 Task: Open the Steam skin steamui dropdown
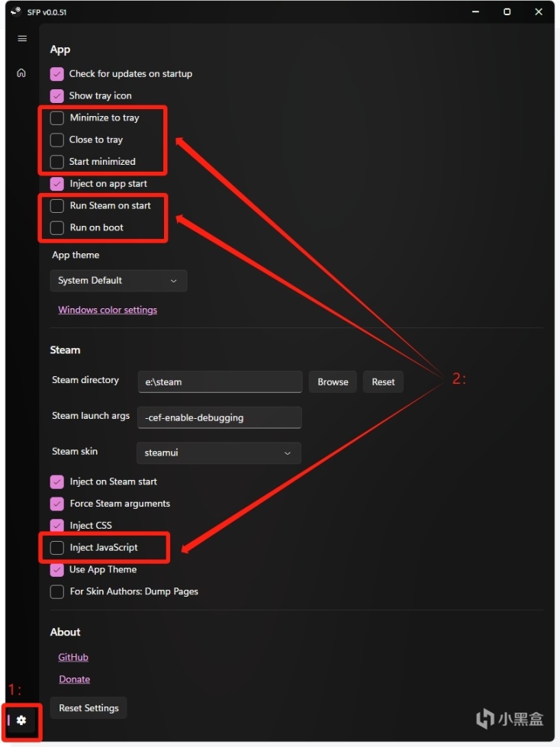[x=218, y=452]
